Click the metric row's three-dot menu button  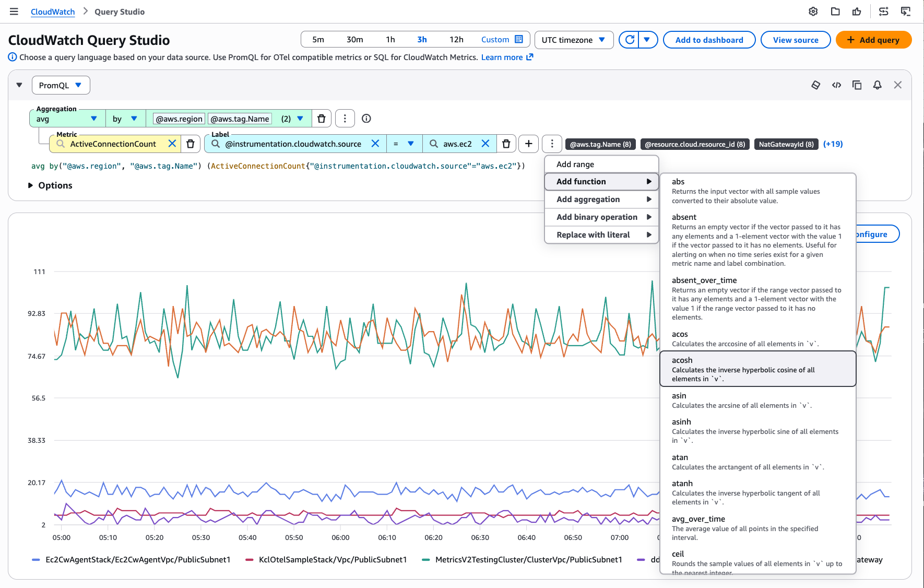(552, 144)
